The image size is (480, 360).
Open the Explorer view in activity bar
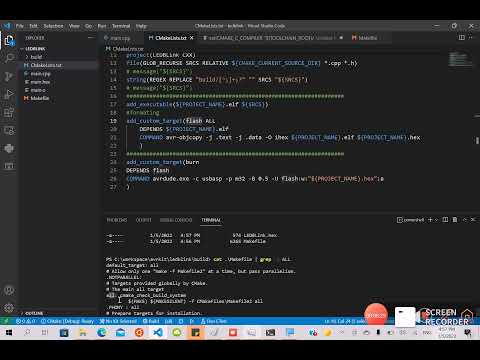point(9,41)
